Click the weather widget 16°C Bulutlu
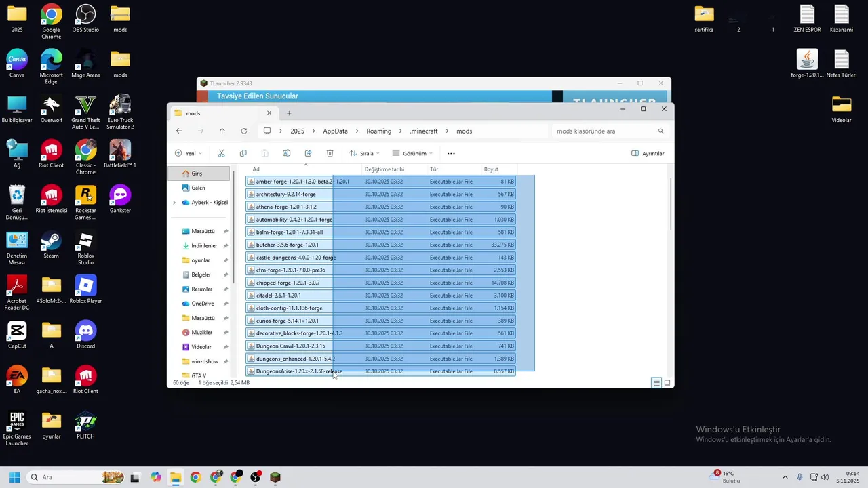The height and width of the screenshot is (488, 868). point(725,476)
